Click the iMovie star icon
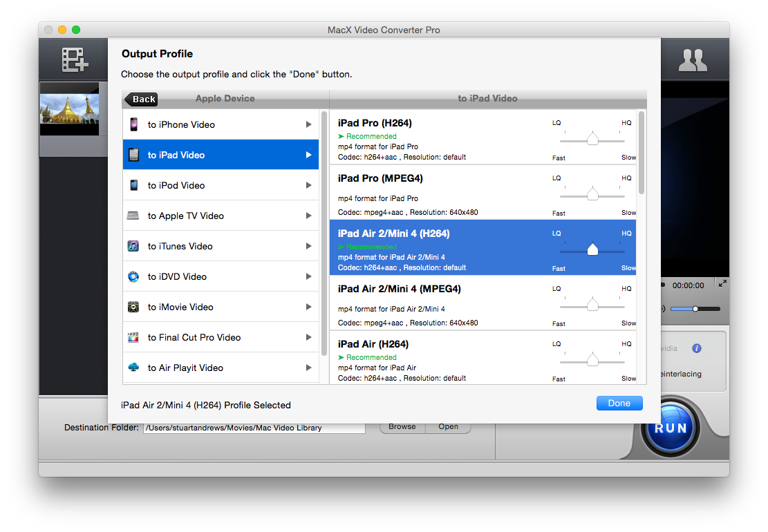The image size is (768, 532). [133, 307]
